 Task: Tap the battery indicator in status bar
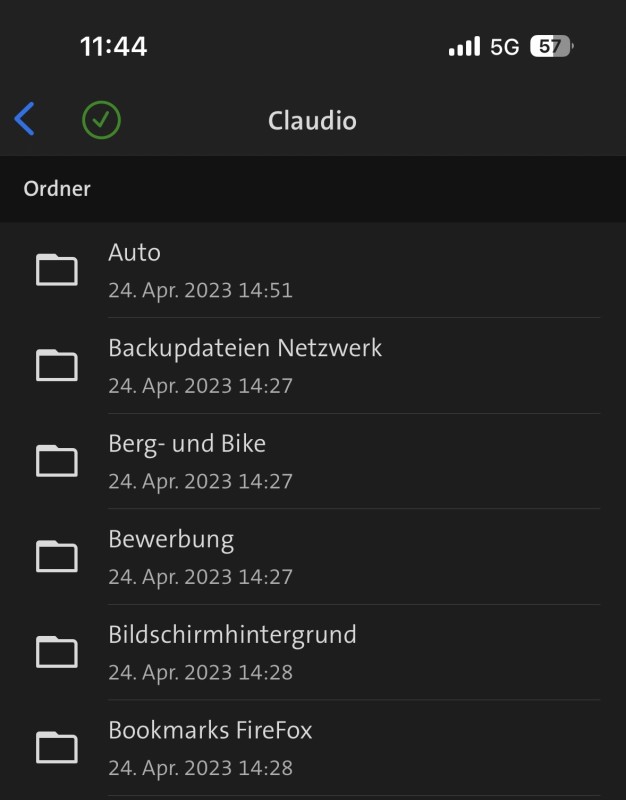[x=551, y=46]
